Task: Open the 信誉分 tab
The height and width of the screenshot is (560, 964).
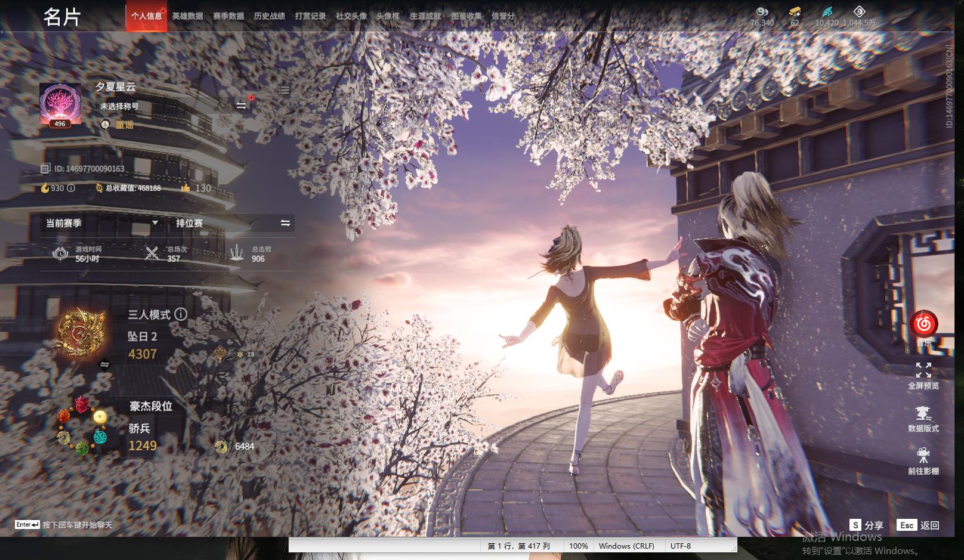Action: (x=503, y=16)
